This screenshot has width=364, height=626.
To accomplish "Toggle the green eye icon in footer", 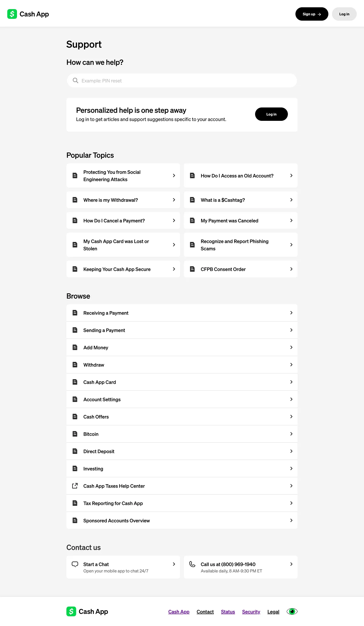I will tap(292, 611).
